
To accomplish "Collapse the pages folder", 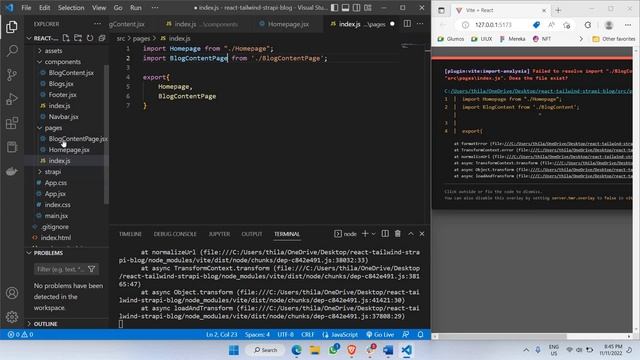I will [x=53, y=128].
